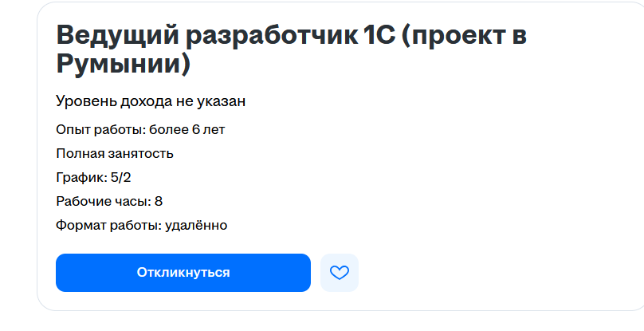Click (проект в text in heading
Image resolution: width=644 pixels, height=331 pixels.
(x=465, y=37)
